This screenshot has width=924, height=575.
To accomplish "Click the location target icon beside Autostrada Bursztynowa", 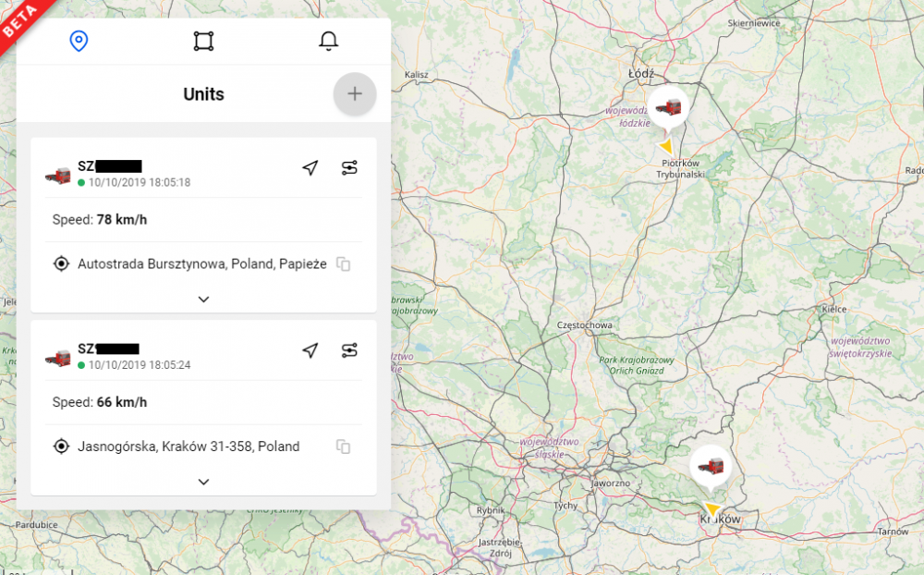I will click(x=61, y=263).
